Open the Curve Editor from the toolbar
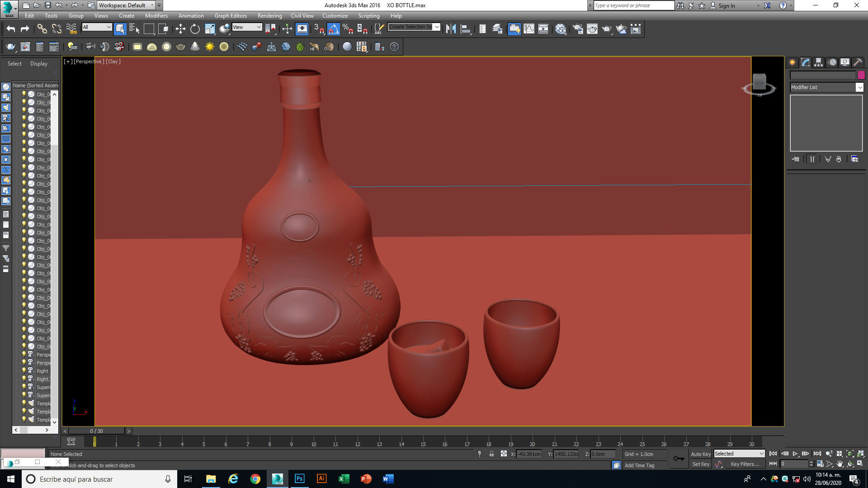 [x=529, y=29]
